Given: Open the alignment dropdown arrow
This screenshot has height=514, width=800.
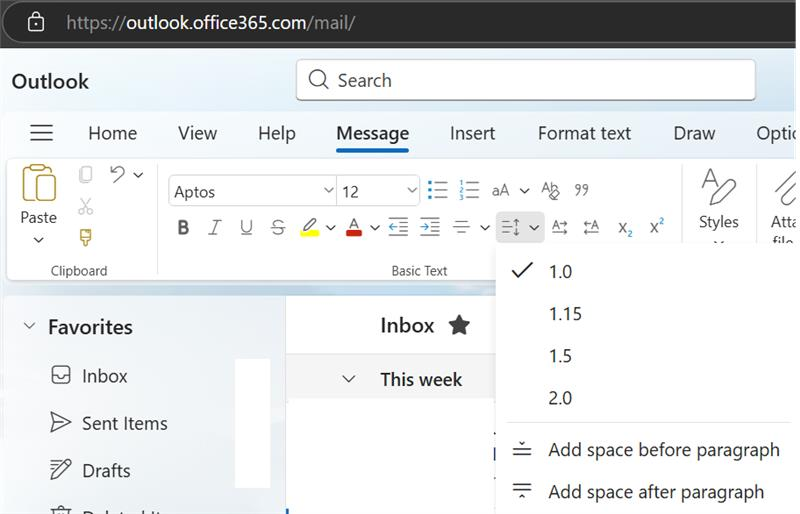Looking at the screenshot, I should (x=485, y=228).
